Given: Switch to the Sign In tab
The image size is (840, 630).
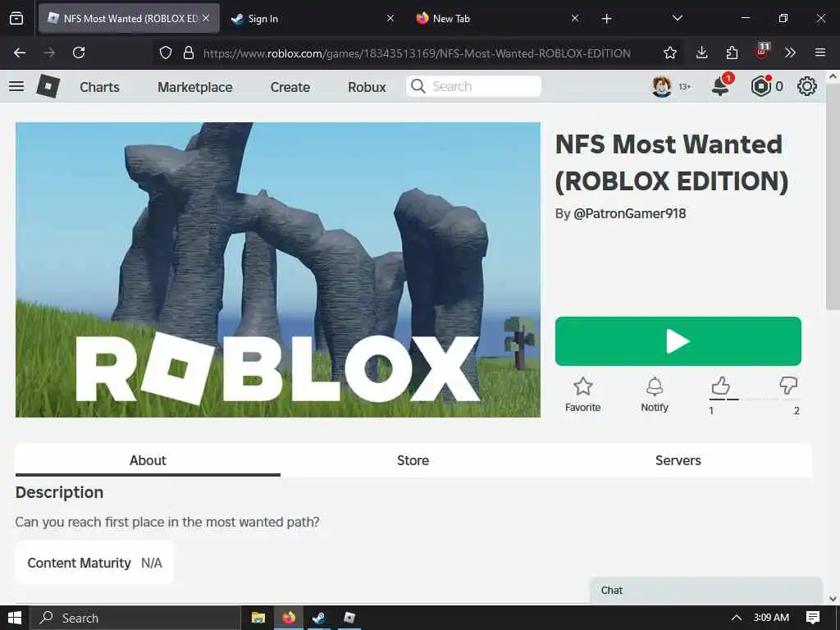Looking at the screenshot, I should (x=312, y=18).
